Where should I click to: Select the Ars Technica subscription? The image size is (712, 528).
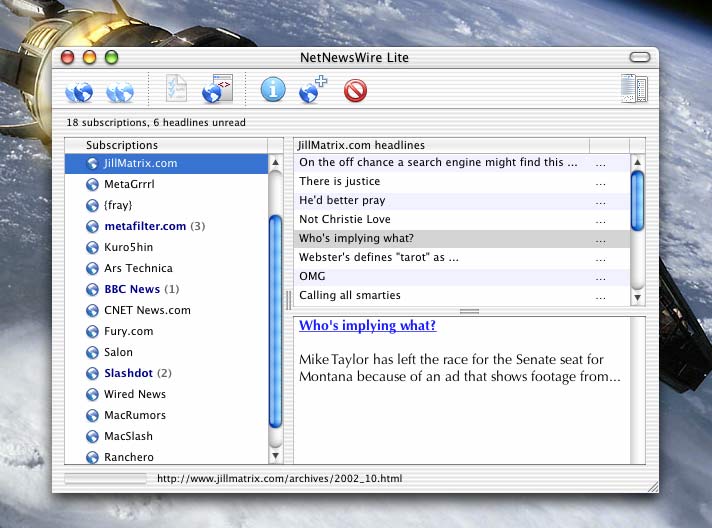click(167, 268)
